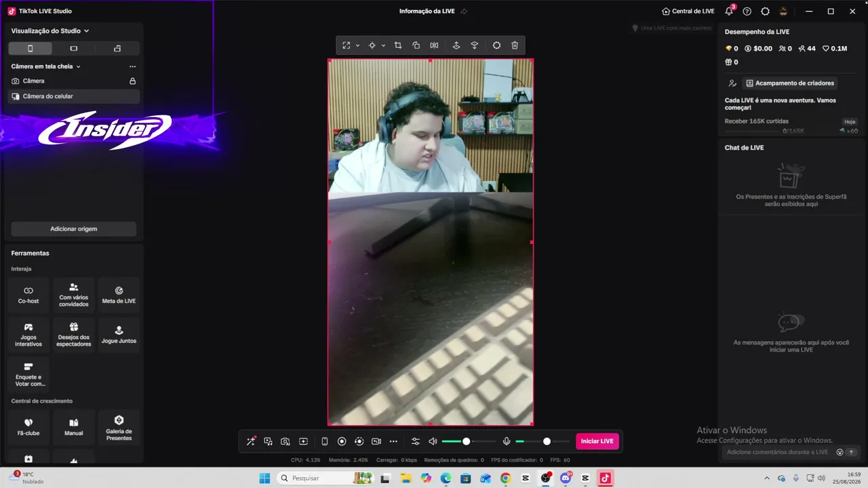The image size is (868, 488).
Task: Open the Windows Start menu
Action: click(x=264, y=478)
